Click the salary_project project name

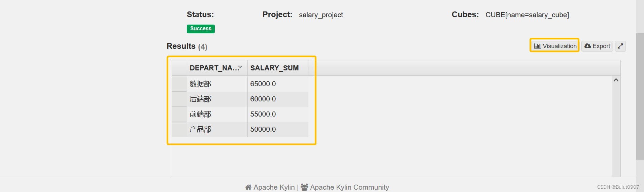coord(321,15)
